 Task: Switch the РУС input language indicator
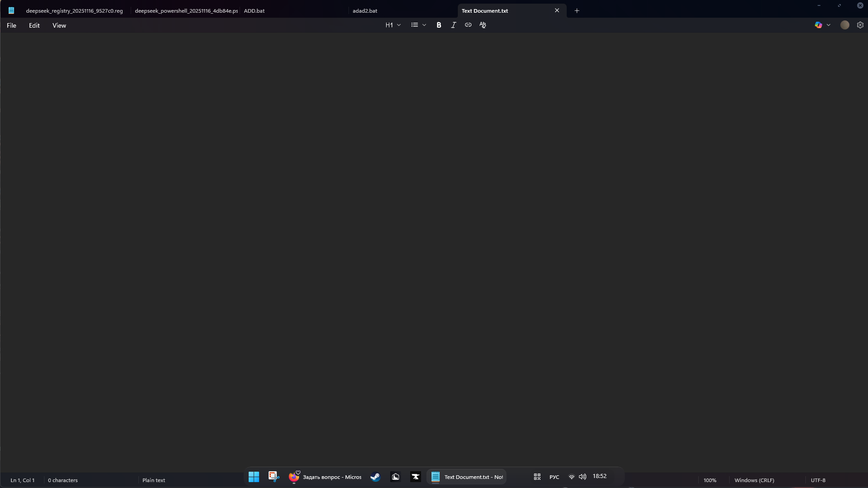point(554,477)
